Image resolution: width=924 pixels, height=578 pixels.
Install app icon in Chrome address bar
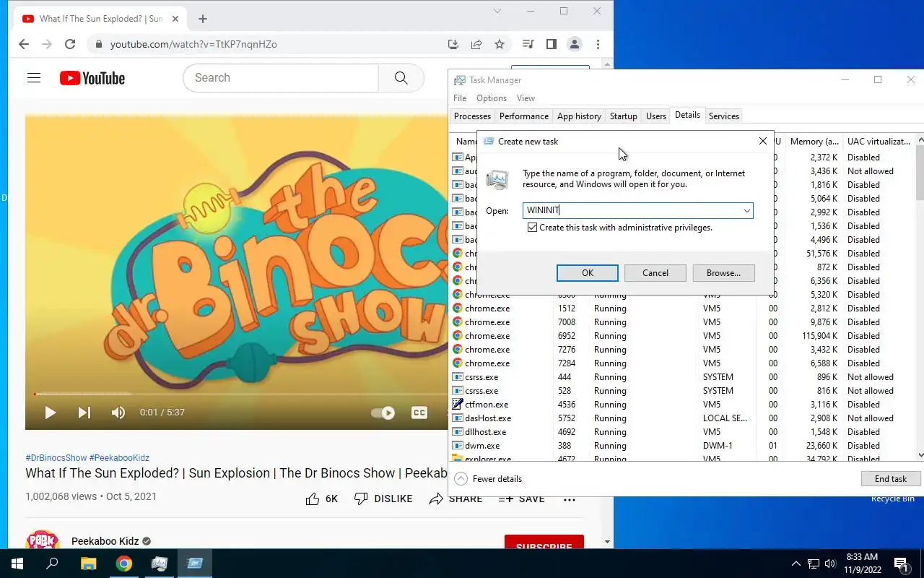(453, 44)
